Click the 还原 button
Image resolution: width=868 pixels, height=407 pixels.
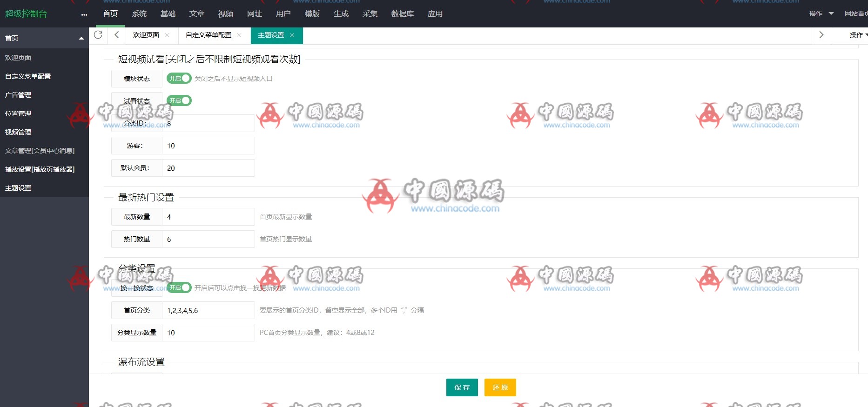click(500, 387)
